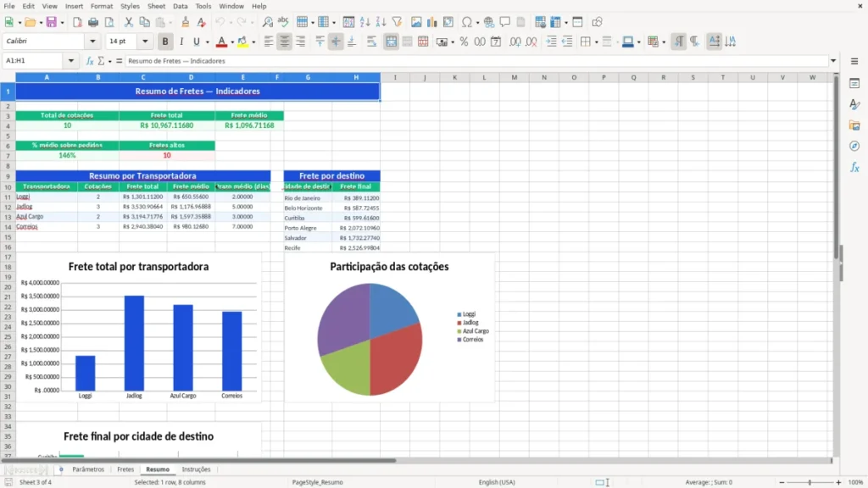Image resolution: width=868 pixels, height=488 pixels.
Task: Format as percent icon
Action: click(x=464, y=42)
